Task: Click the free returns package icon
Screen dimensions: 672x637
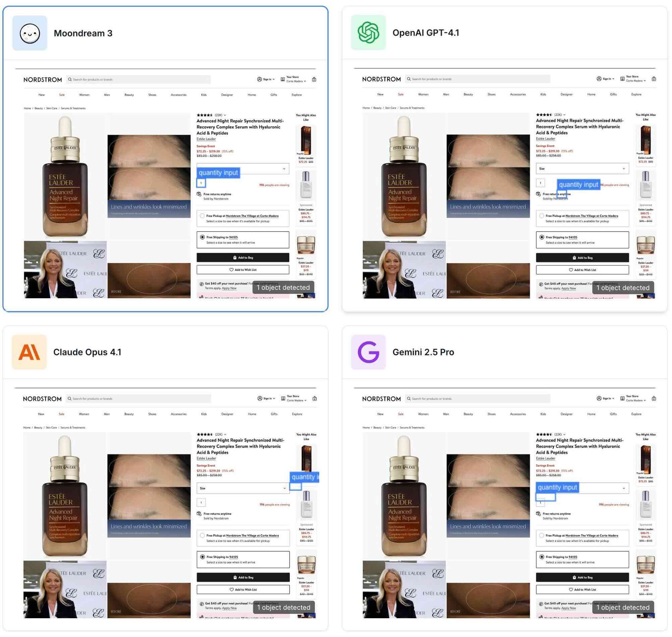Action: (200, 194)
